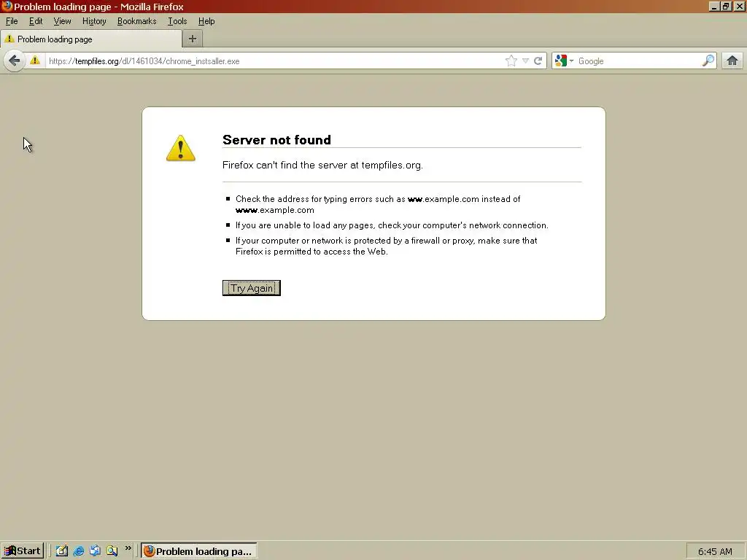
Task: Click the Try Again button
Action: (x=252, y=288)
